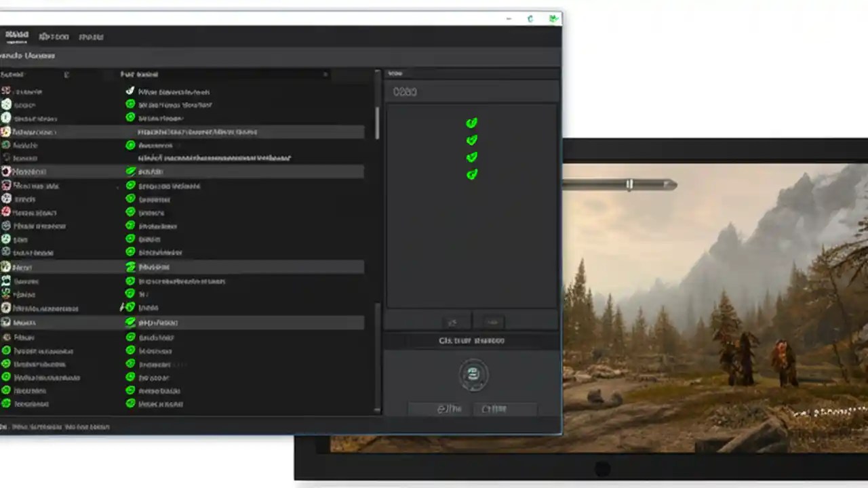Click the circular refresh icon in the right panel

(x=473, y=375)
